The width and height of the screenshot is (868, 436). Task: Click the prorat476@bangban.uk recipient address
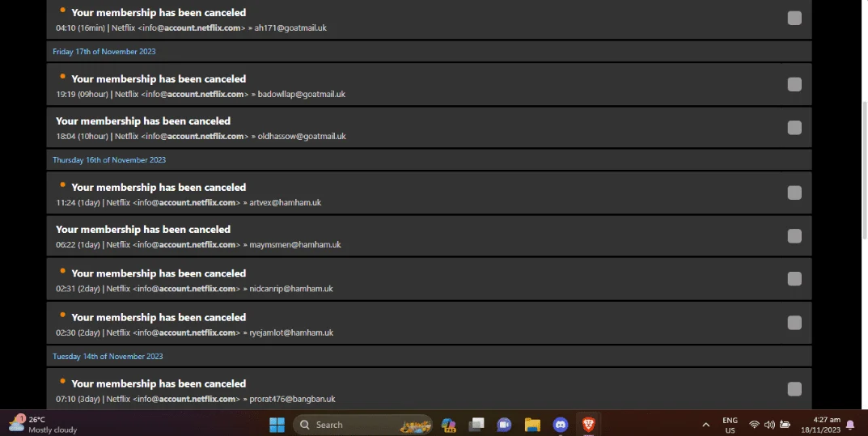[292, 399]
